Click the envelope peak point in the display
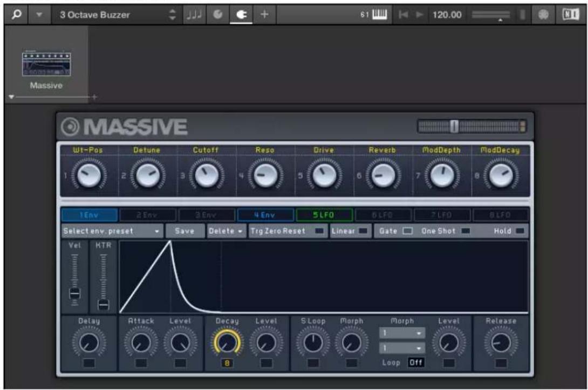Image resolution: width=588 pixels, height=390 pixels. (170, 242)
